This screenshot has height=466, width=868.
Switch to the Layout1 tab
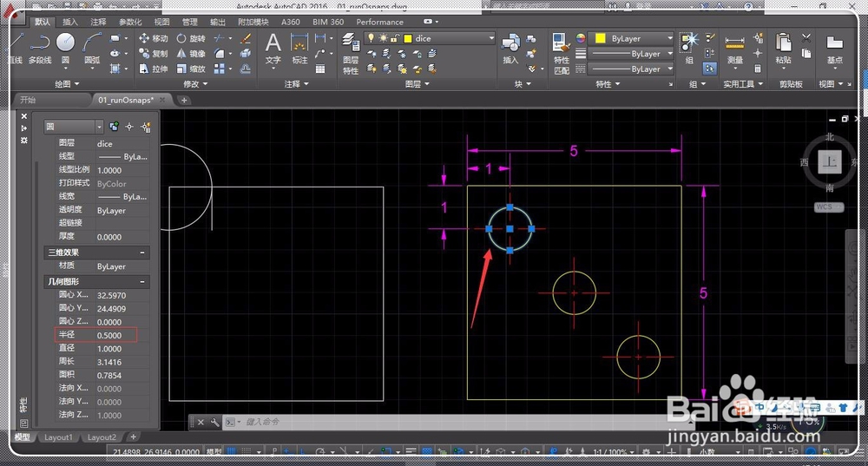click(58, 437)
